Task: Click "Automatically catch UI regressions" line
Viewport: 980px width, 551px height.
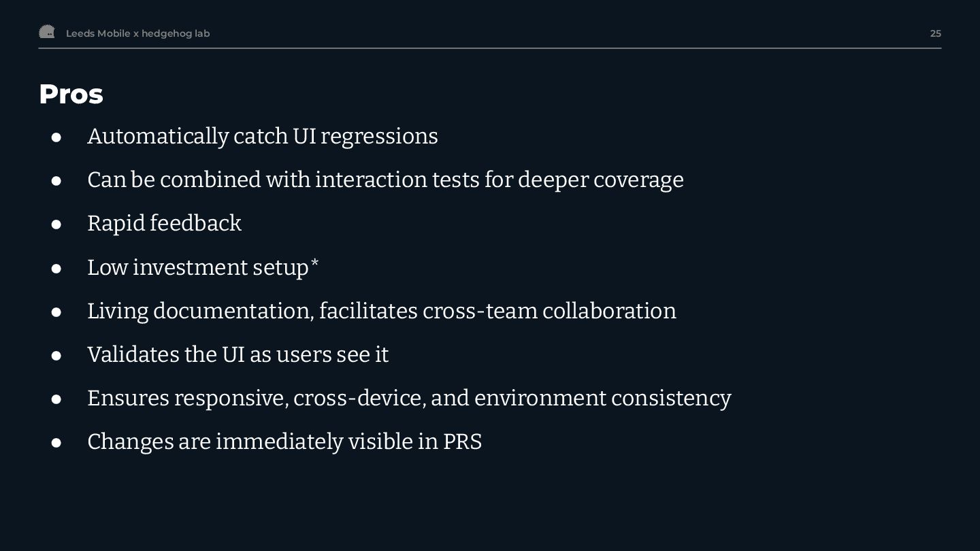Action: pos(262,136)
